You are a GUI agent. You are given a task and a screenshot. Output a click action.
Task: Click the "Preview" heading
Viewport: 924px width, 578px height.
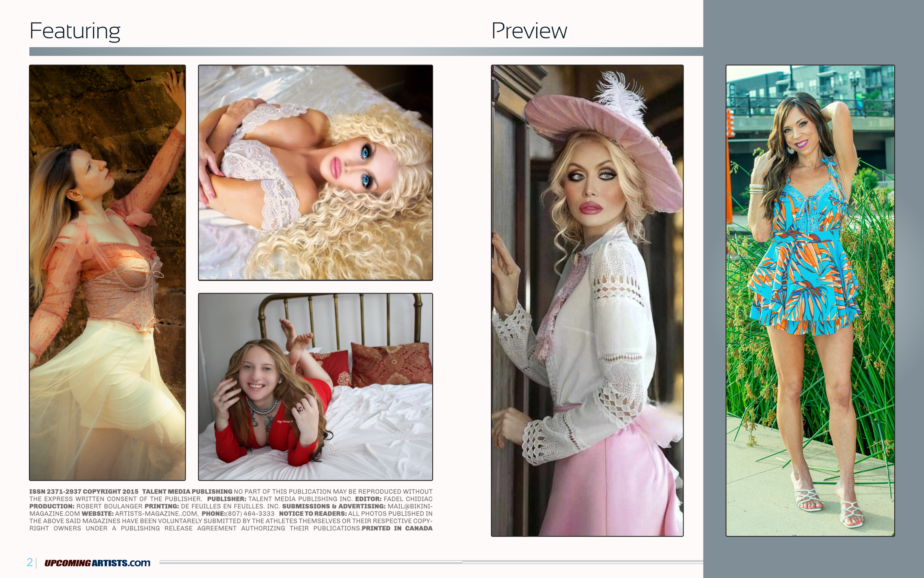[529, 31]
